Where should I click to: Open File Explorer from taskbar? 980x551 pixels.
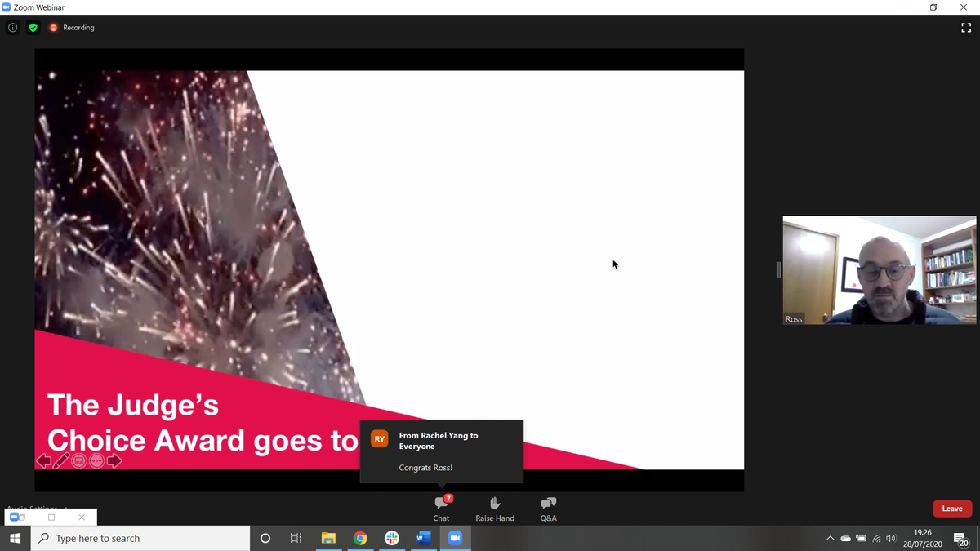328,539
